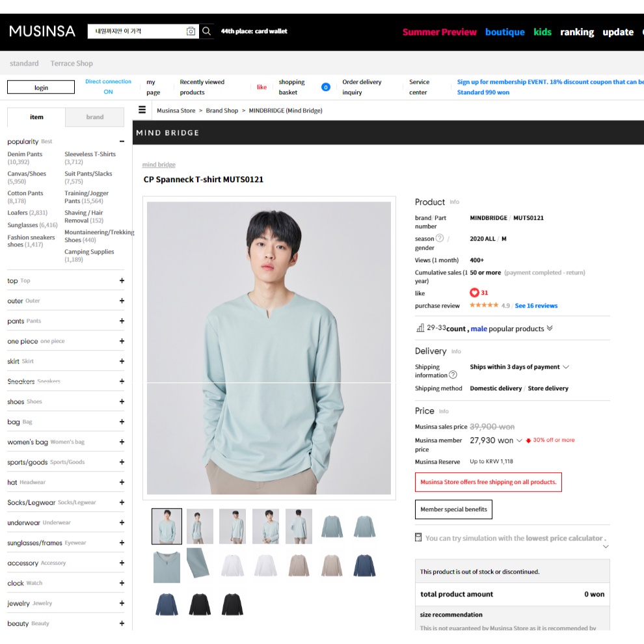Click the shopping basket count badge
This screenshot has width=644, height=644.
click(x=326, y=87)
